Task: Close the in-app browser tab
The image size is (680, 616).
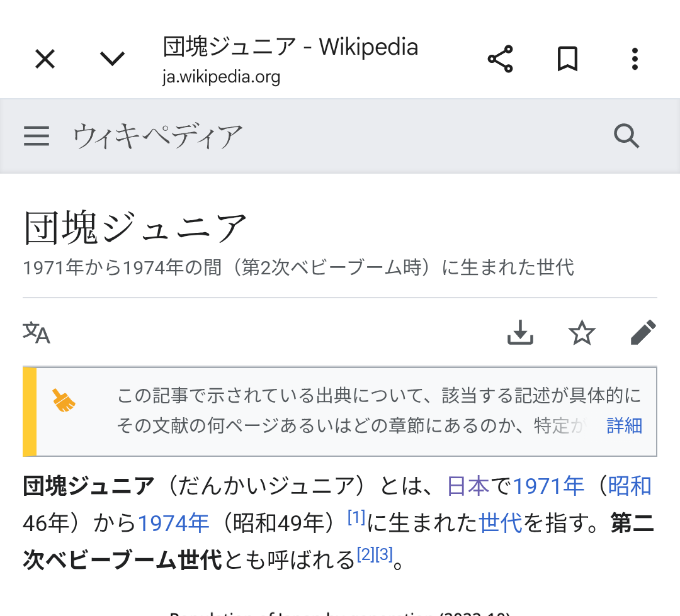Action: [x=45, y=60]
